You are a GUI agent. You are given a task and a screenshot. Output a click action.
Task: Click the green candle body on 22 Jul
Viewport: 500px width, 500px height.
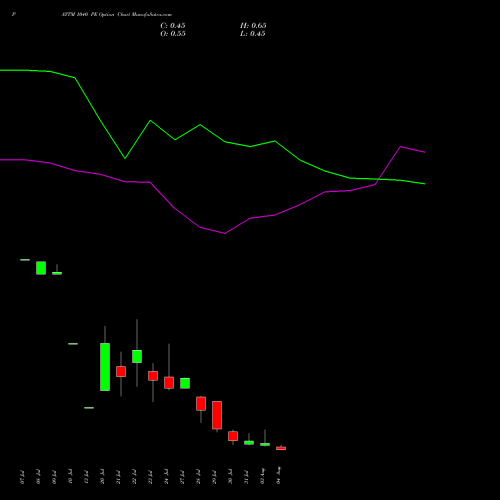pos(137,356)
